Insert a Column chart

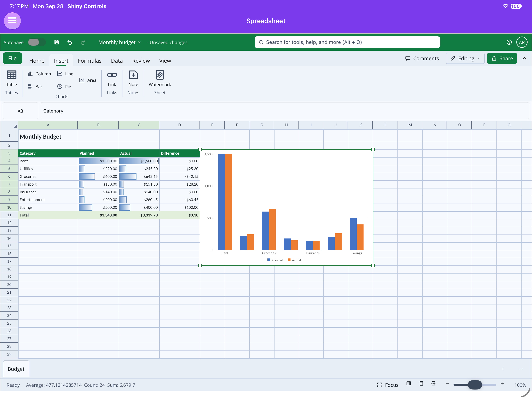coord(39,74)
